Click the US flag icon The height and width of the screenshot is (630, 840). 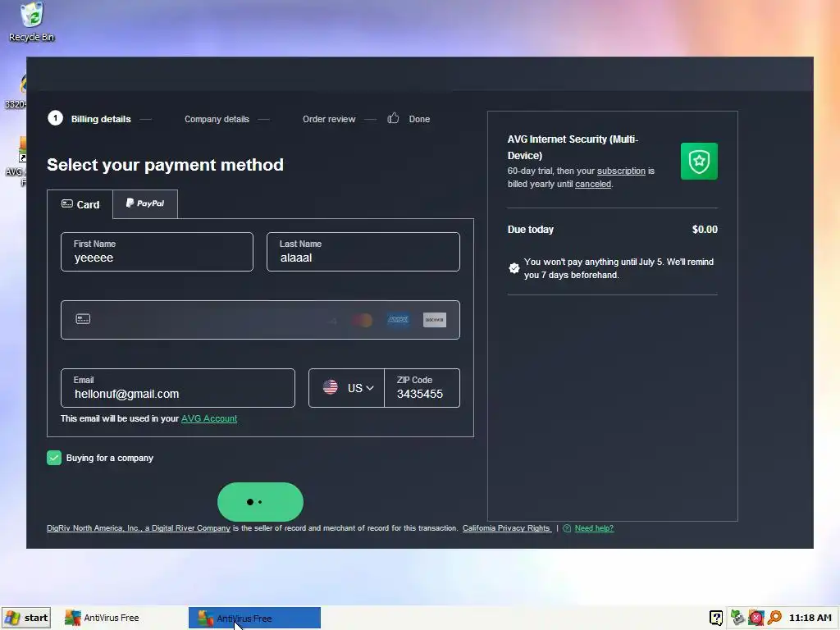tap(331, 387)
